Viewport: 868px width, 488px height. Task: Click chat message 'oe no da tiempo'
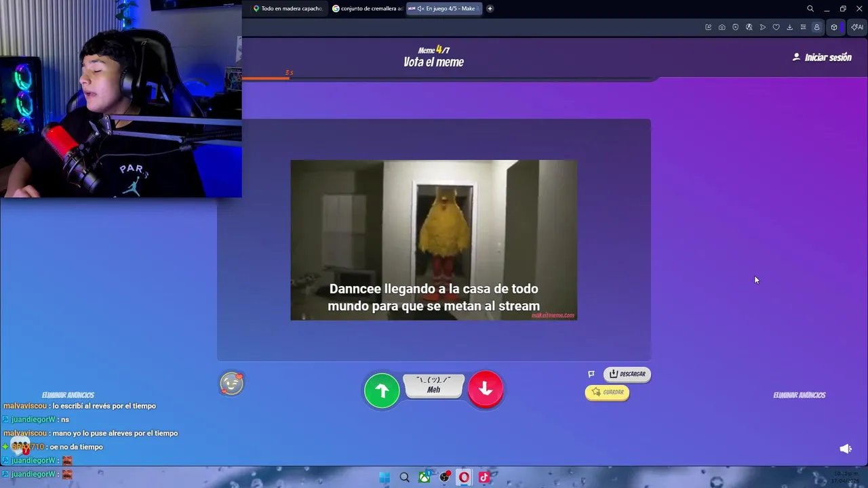76,447
